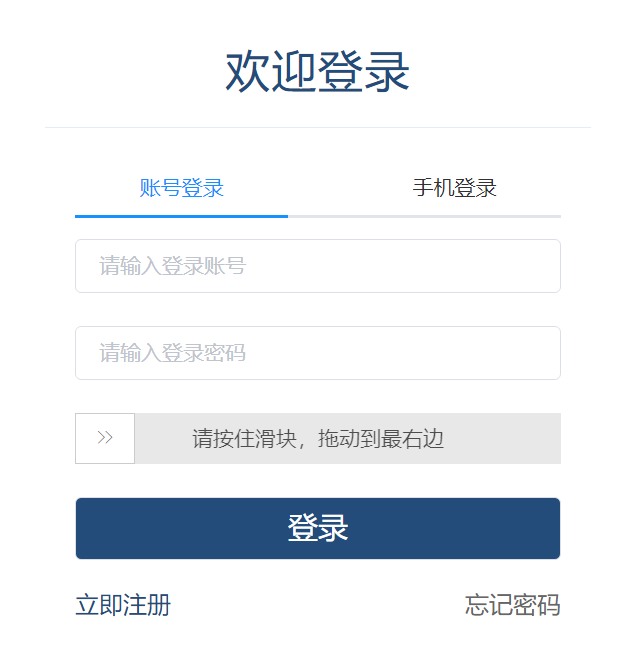640x669 pixels.
Task: Click inside the login password textbox
Action: click(x=318, y=353)
